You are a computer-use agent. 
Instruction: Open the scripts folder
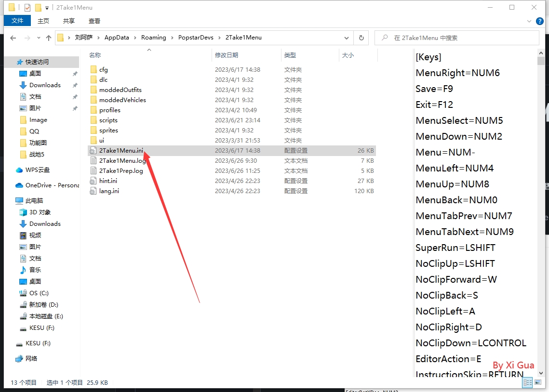tap(108, 120)
